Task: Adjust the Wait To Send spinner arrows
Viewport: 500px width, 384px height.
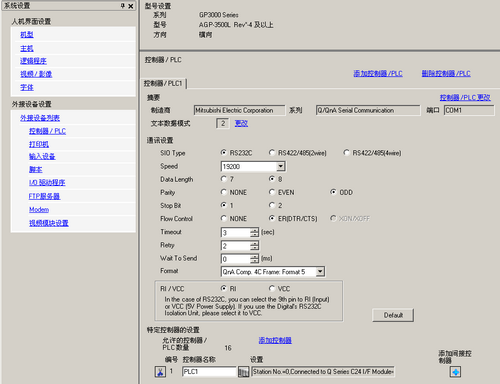Action: [254, 259]
